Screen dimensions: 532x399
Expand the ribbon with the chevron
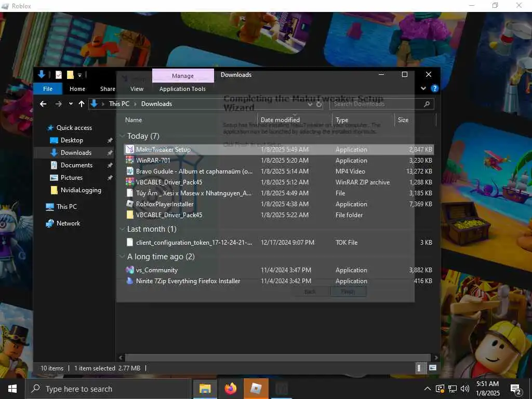(423, 88)
